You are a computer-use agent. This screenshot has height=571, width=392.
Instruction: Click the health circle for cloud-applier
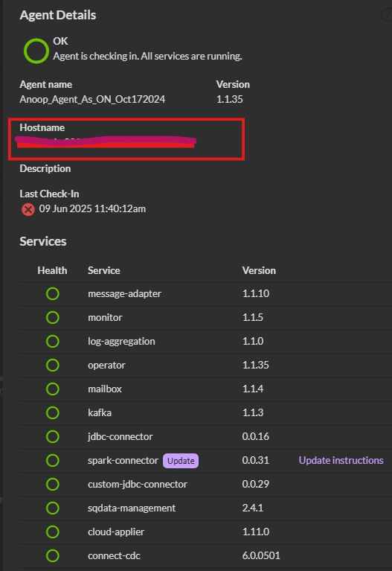53,532
